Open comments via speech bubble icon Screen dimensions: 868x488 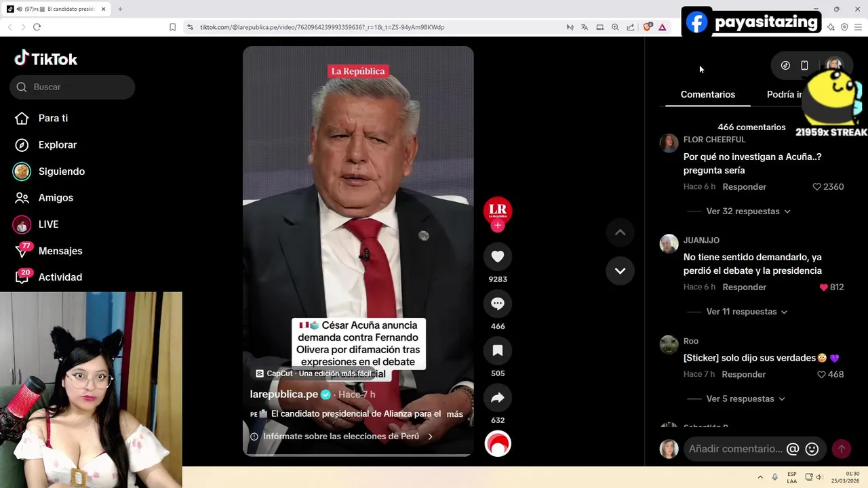pos(498,304)
